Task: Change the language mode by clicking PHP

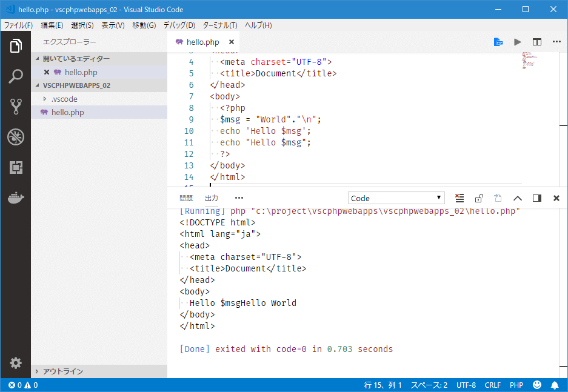Action: tap(516, 385)
